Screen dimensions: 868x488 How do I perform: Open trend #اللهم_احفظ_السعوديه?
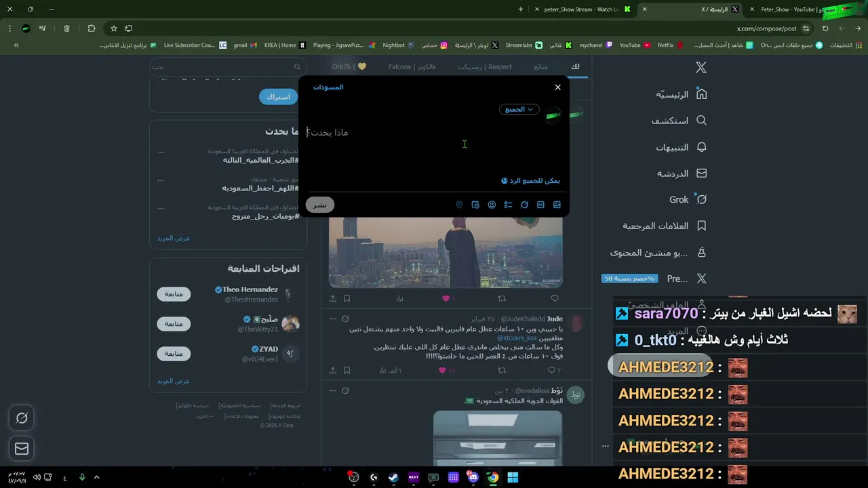point(260,188)
